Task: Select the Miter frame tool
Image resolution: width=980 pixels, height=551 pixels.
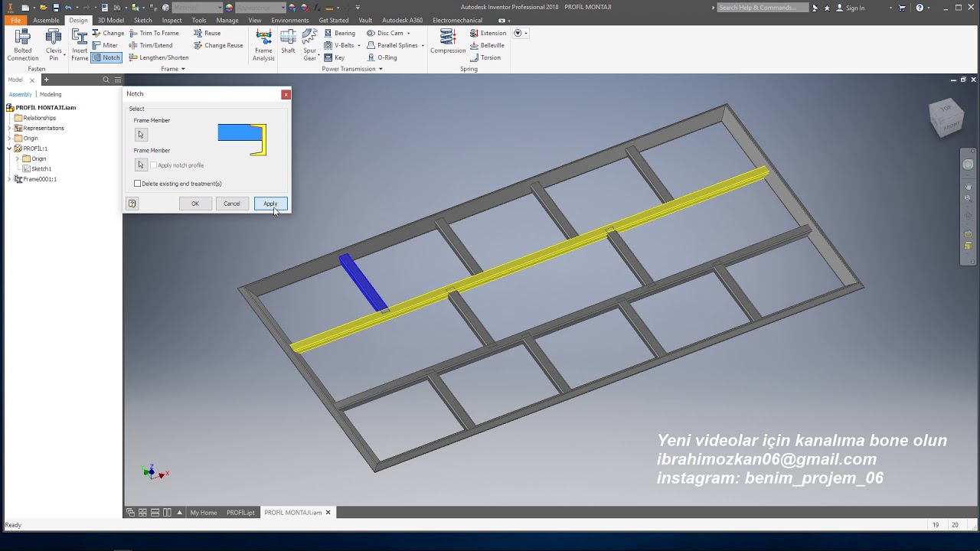Action: [106, 45]
